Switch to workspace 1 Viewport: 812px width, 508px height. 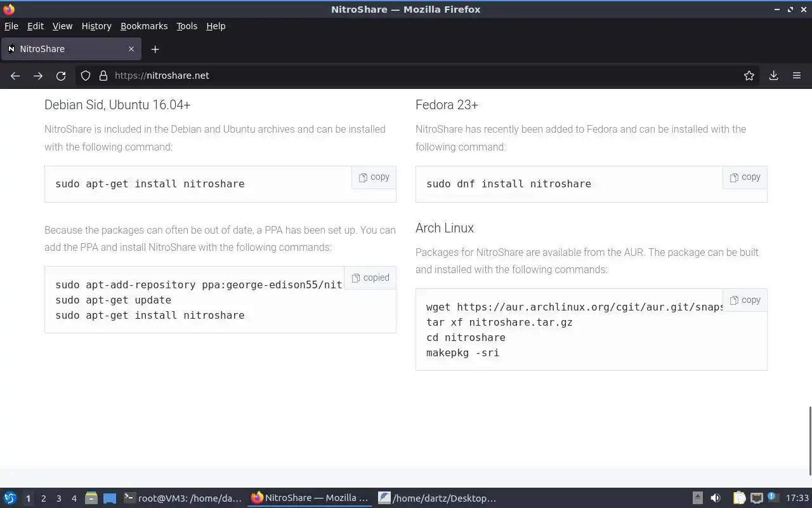[28, 498]
